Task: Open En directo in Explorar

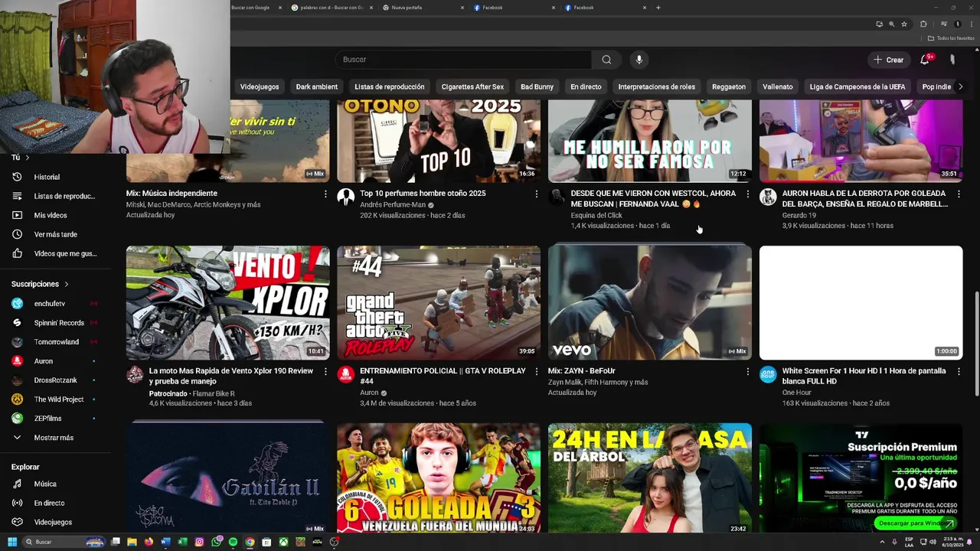Action: [49, 503]
